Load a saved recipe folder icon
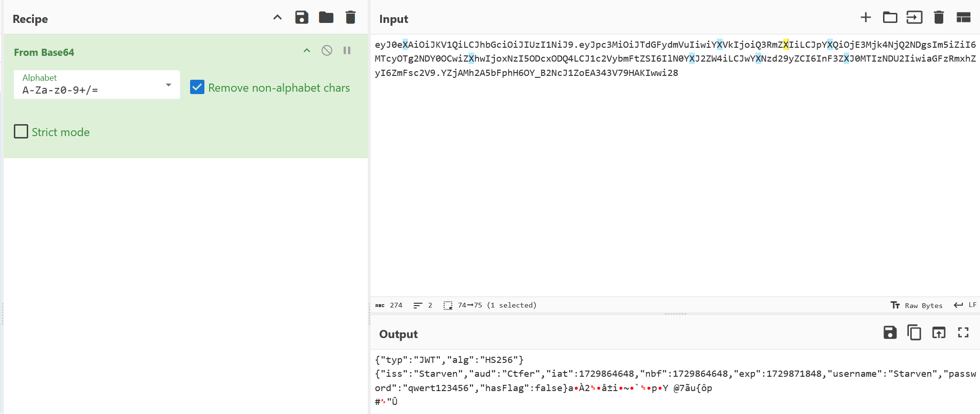The image size is (980, 414). (x=326, y=18)
